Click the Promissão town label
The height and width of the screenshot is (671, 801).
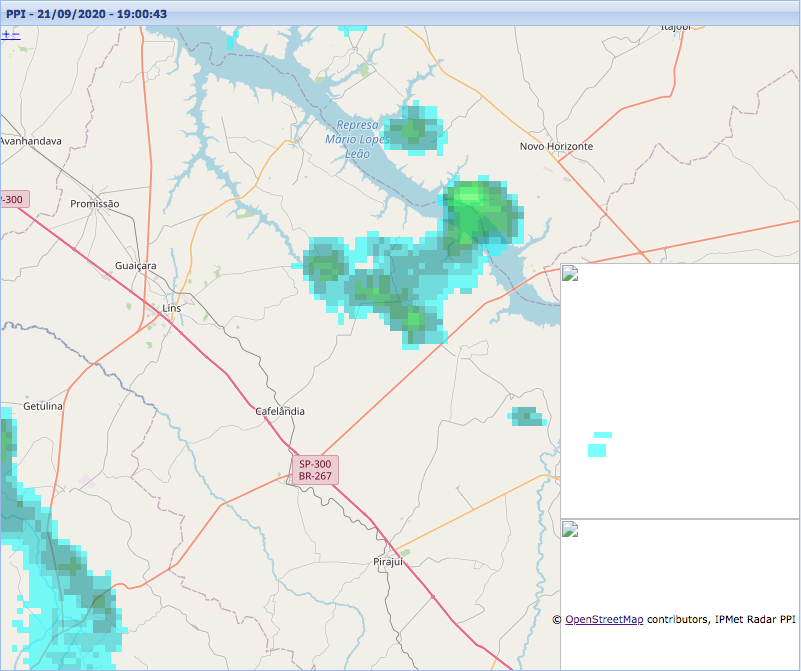coord(95,204)
